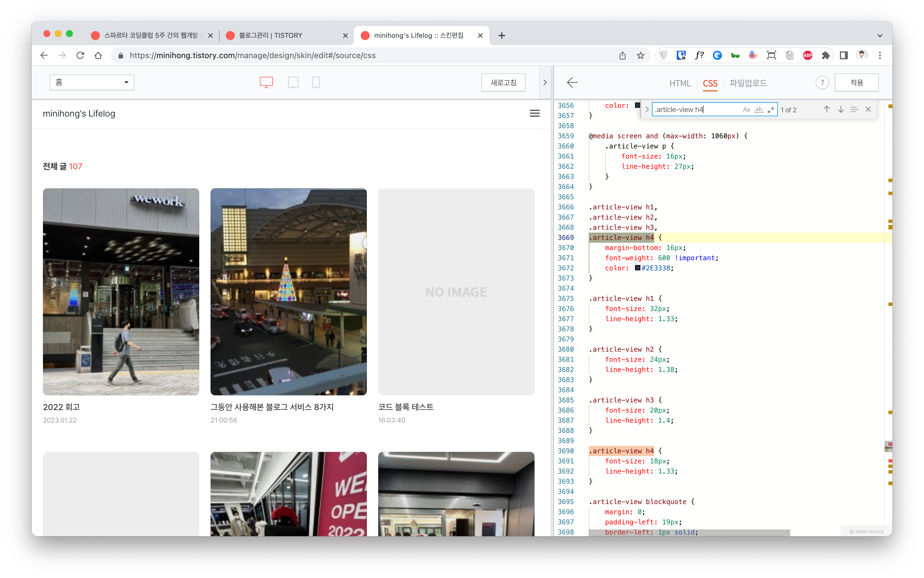Viewport: 924px width, 578px height.
Task: Toggle regular expression search option
Action: click(x=771, y=110)
